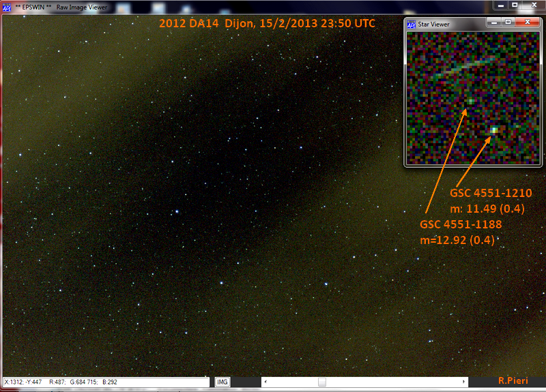Image resolution: width=546 pixels, height=392 pixels.
Task: Click the 2012 DA14 Dijon caption text
Action: click(x=267, y=24)
